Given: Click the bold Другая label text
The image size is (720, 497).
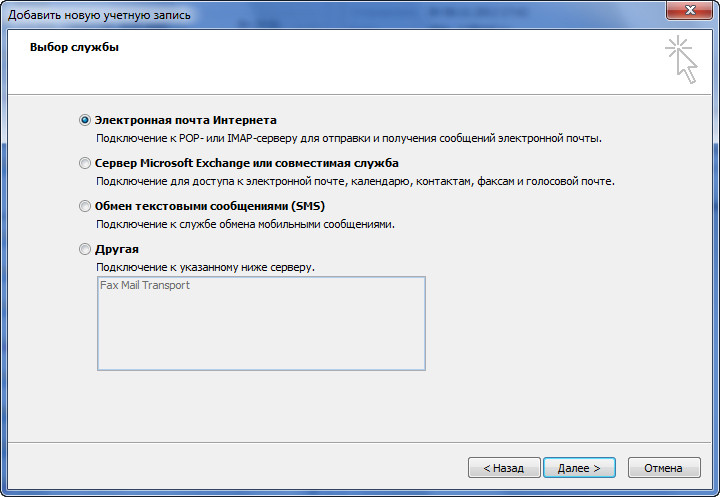Looking at the screenshot, I should pyautogui.click(x=117, y=249).
